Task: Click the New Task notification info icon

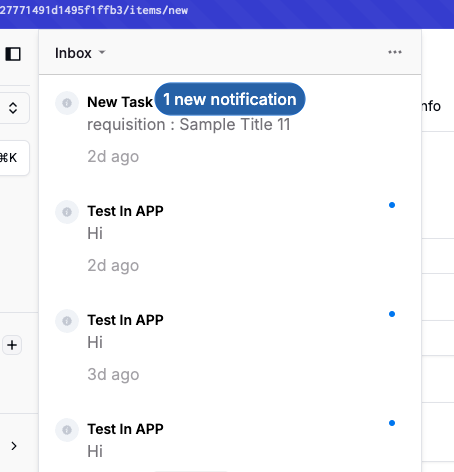Action: [67, 103]
